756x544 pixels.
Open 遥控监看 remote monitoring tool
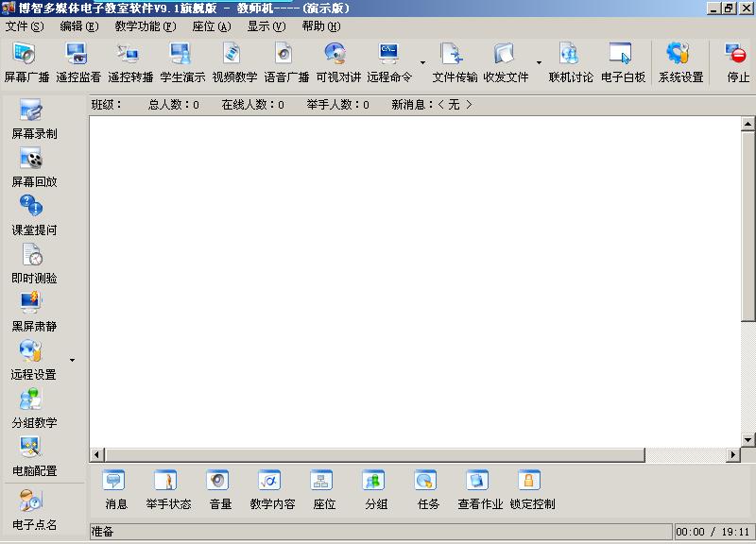point(77,62)
